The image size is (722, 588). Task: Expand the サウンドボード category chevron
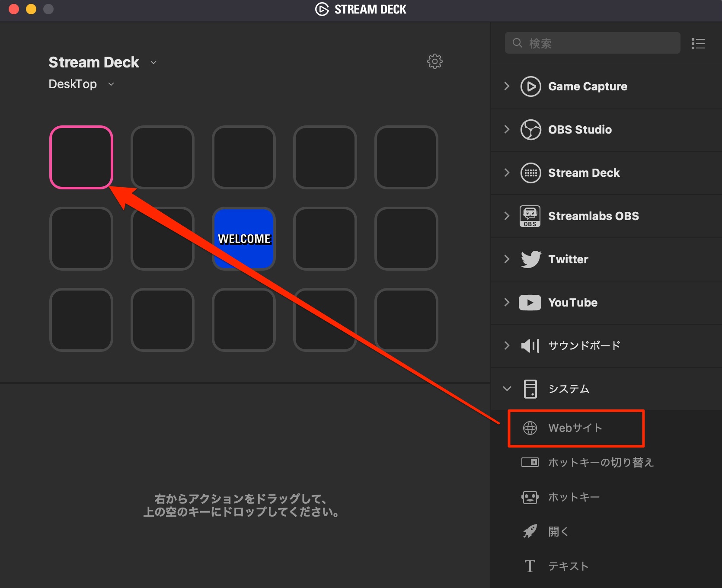coord(507,346)
